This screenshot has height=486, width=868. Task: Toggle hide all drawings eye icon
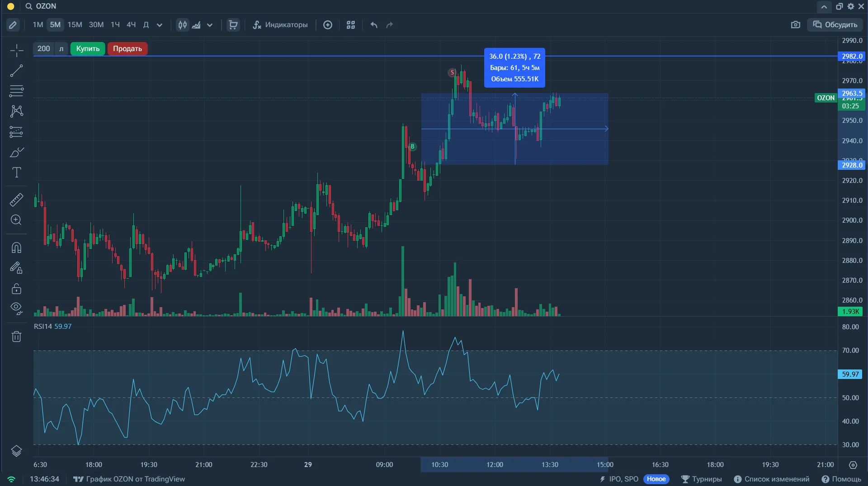(16, 309)
